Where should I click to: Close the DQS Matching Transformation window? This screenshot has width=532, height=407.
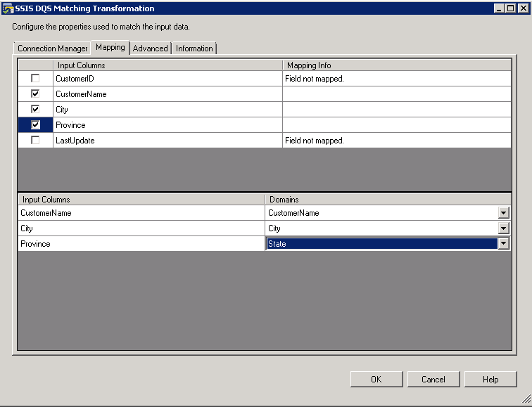click(x=522, y=8)
